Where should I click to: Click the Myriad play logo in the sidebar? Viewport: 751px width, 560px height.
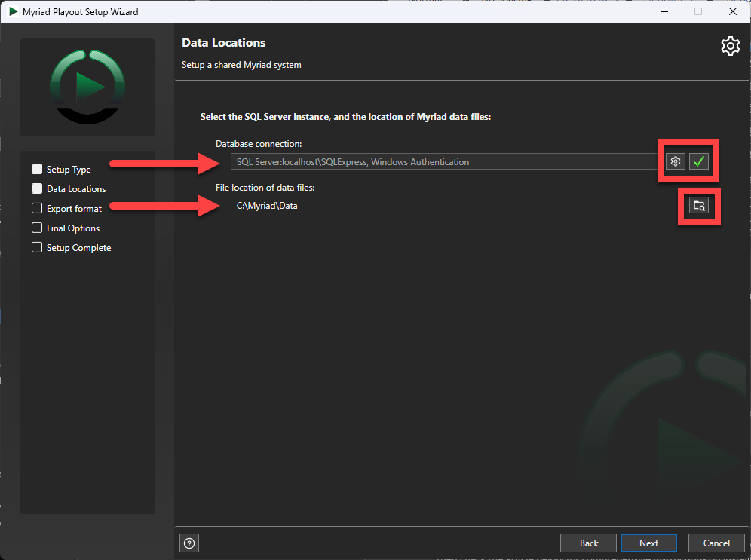87,87
